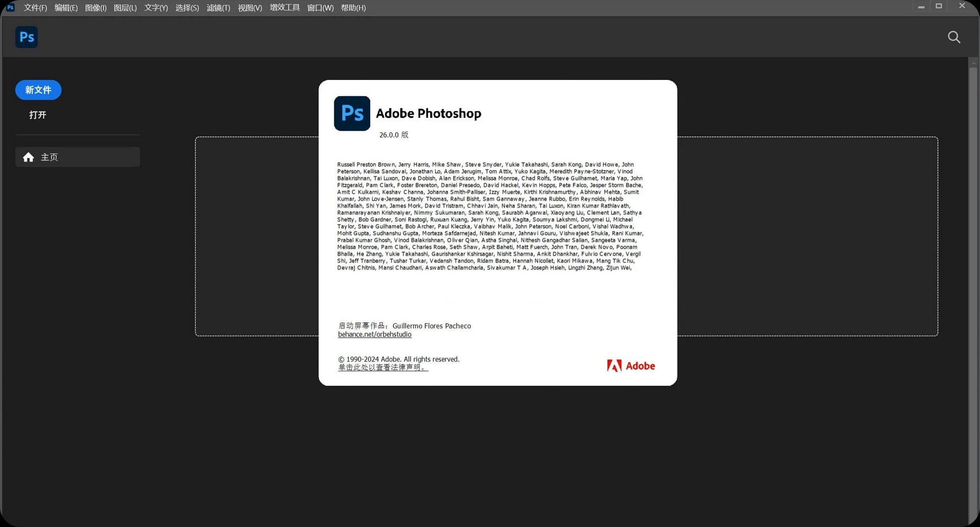
Task: Open the behance.net/orbehstudio link
Action: click(375, 334)
